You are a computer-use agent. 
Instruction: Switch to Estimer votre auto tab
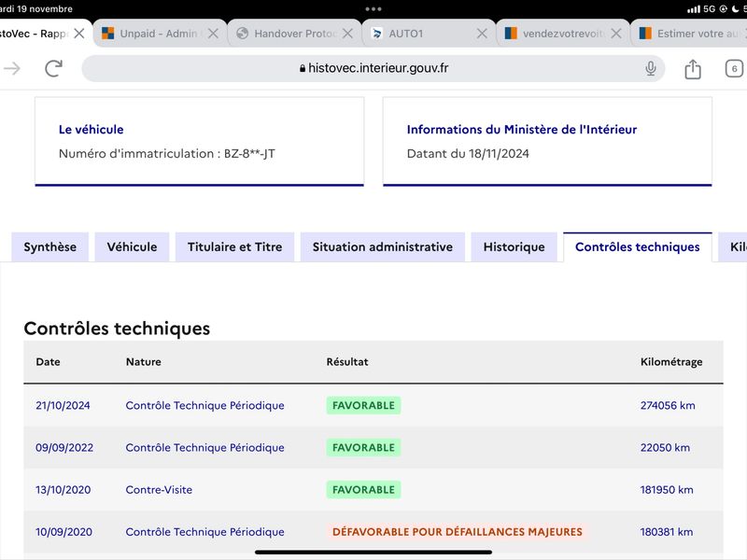(689, 34)
